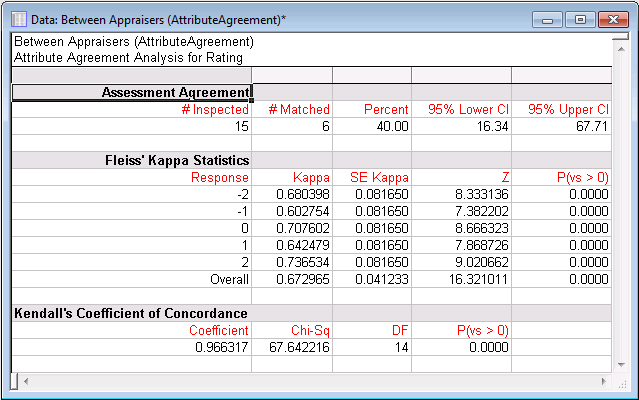This screenshot has height=400, width=639.
Task: Select the Assessment Agreement header cell
Action: [x=132, y=92]
